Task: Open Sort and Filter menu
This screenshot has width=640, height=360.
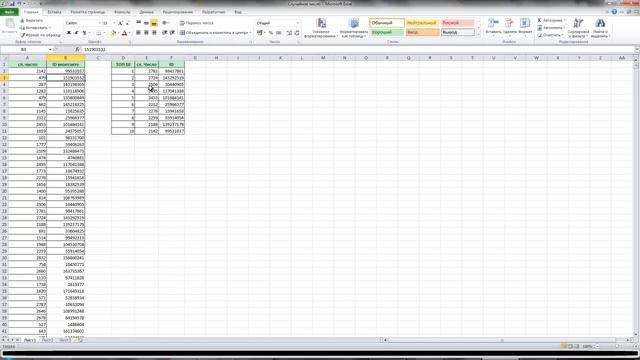Action: [x=578, y=28]
